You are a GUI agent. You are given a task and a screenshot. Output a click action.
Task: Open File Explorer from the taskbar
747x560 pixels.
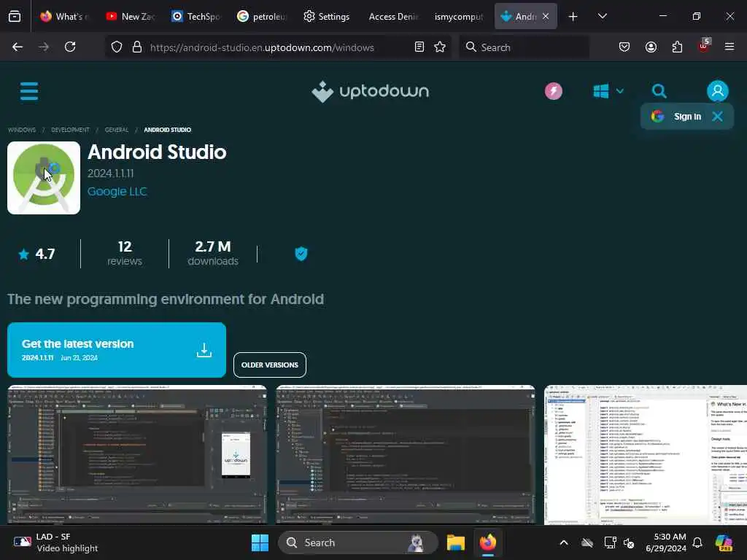455,542
